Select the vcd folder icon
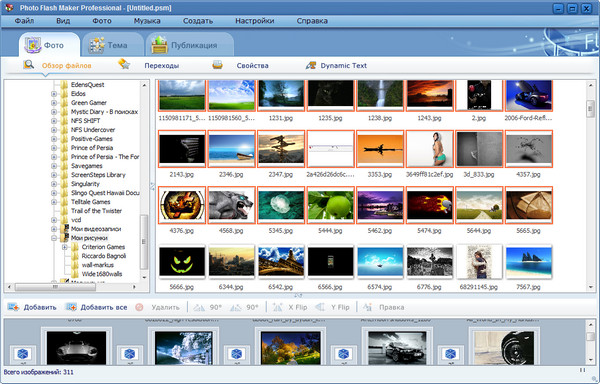 click(64, 220)
